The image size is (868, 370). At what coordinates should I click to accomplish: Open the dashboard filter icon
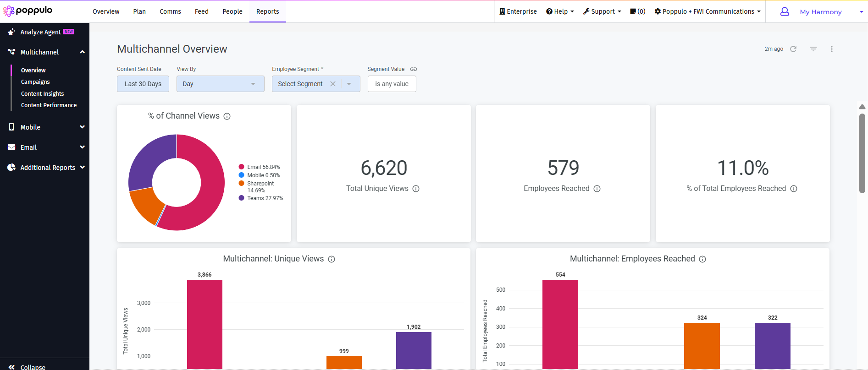[813, 49]
